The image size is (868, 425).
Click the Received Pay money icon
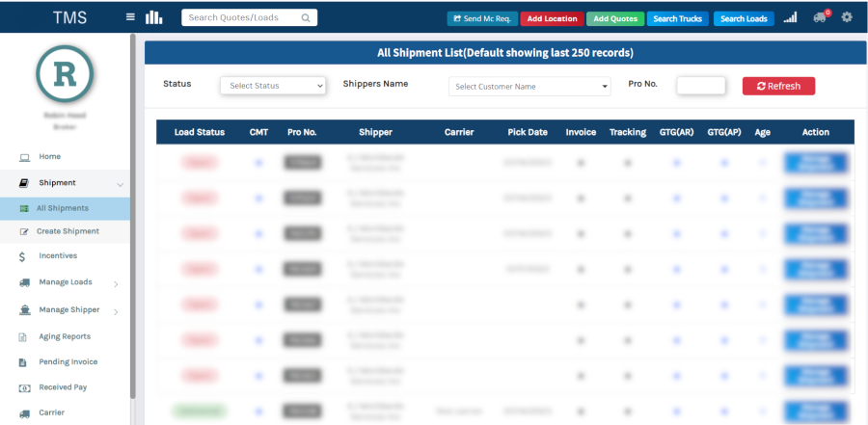pos(23,387)
